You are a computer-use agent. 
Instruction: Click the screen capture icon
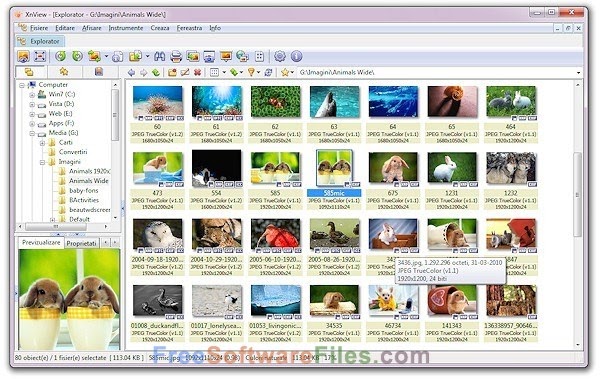209,57
